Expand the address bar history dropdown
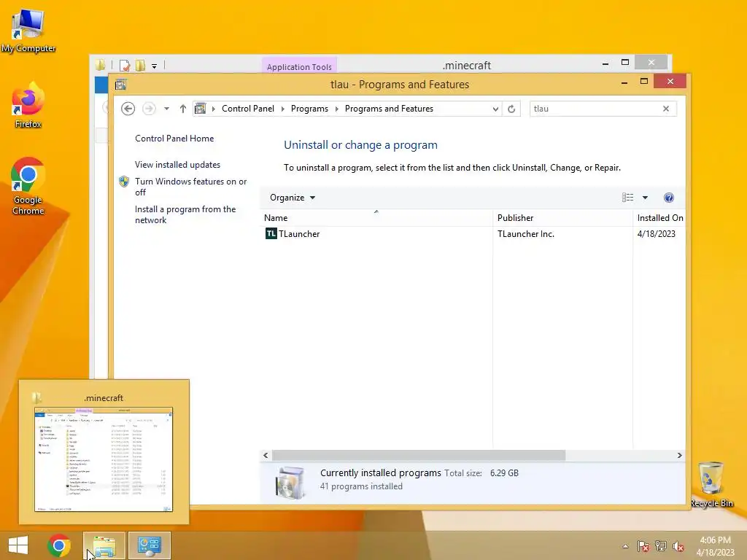 click(x=495, y=109)
